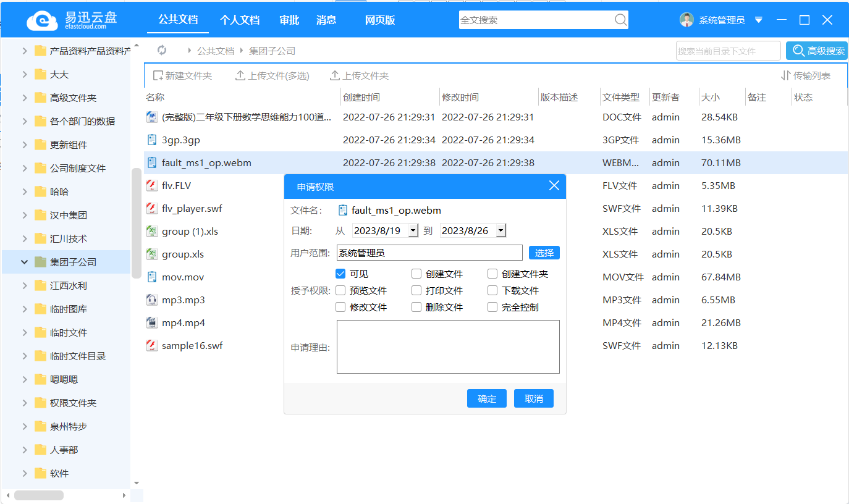Screen dimensions: 849x504
Task: Click the 易迅云盘 cloud logo
Action: click(x=41, y=19)
